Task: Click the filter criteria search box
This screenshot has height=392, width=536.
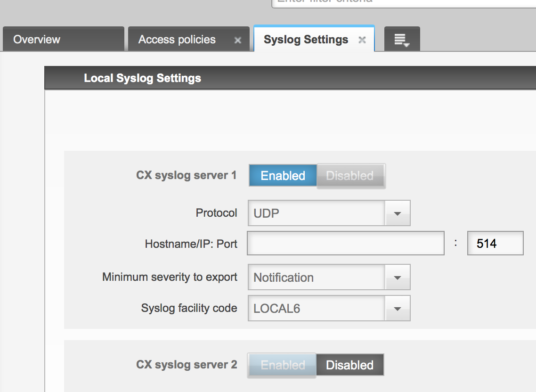Action: (404, 2)
